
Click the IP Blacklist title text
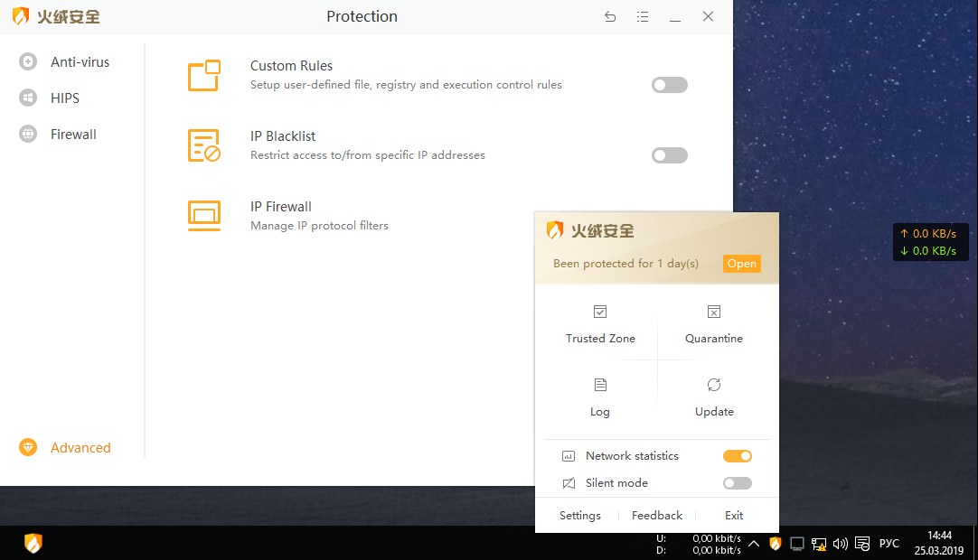click(283, 136)
